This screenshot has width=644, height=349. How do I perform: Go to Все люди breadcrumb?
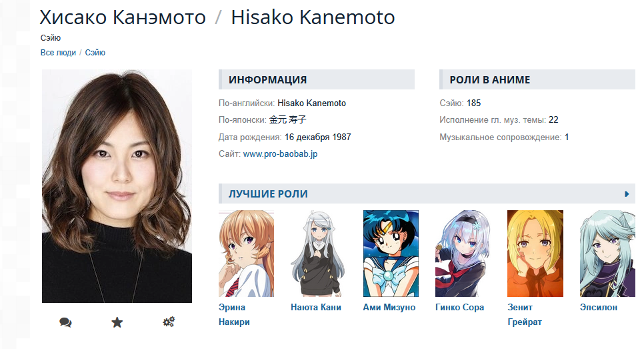(58, 53)
